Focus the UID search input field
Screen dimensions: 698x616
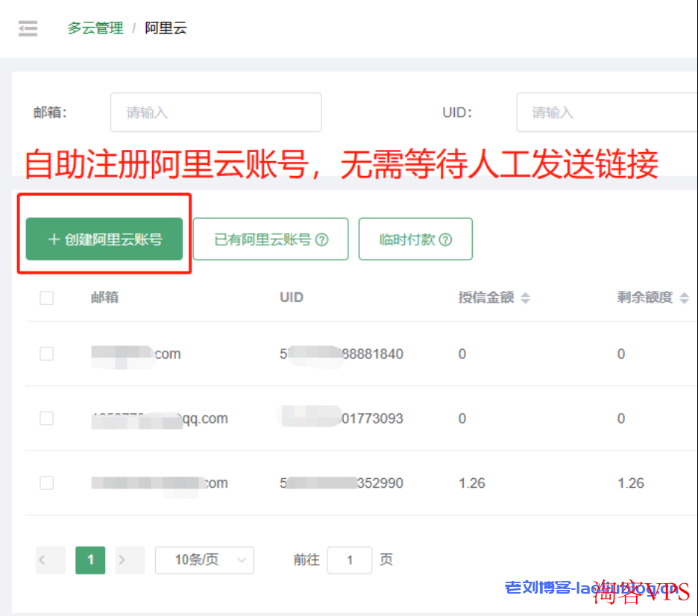607,112
